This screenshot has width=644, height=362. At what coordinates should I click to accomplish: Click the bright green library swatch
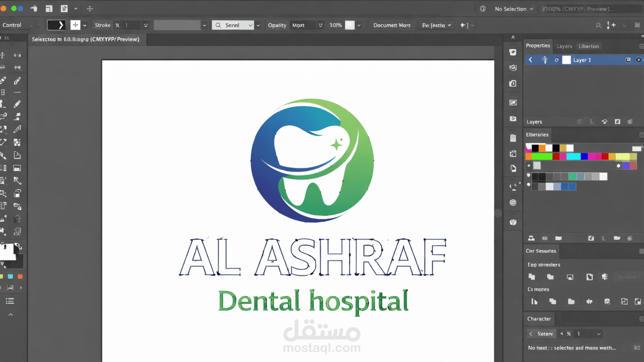tap(542, 157)
